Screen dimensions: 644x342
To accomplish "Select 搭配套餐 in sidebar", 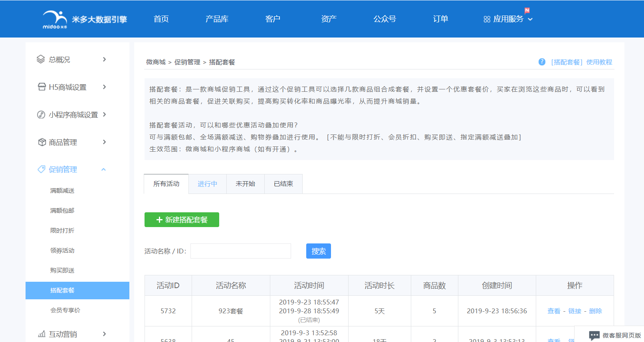I will point(77,291).
